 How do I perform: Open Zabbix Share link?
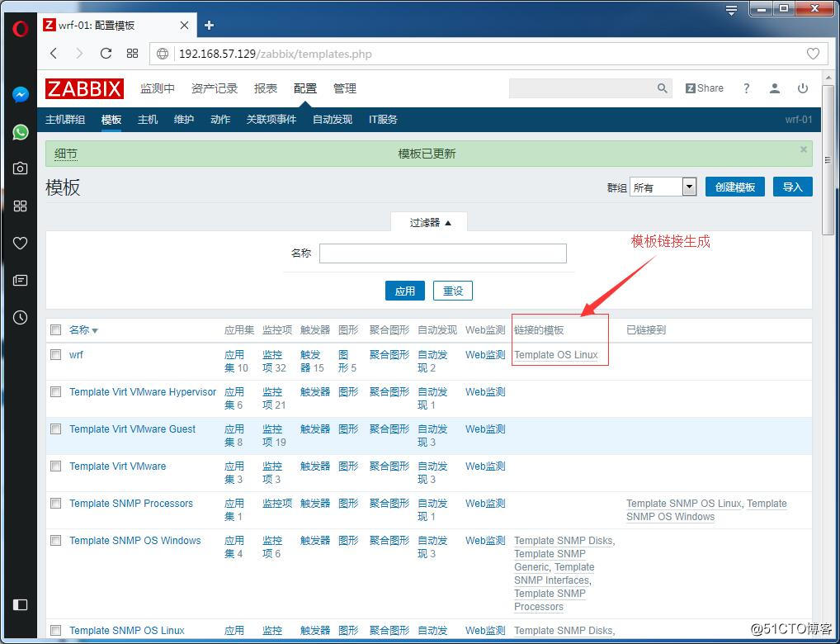(x=704, y=88)
